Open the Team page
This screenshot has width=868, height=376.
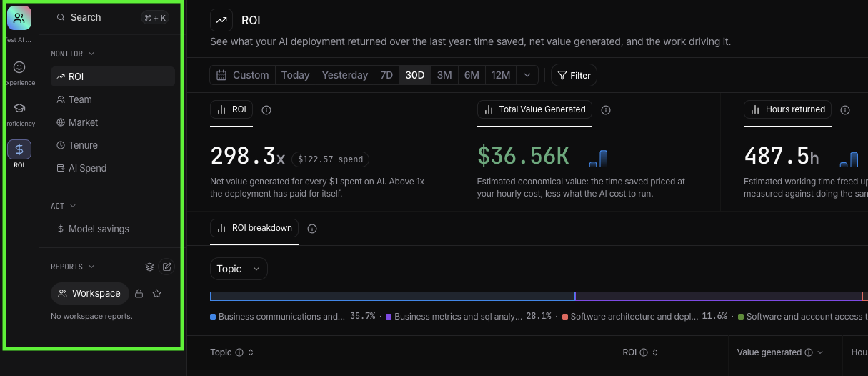(x=113, y=99)
